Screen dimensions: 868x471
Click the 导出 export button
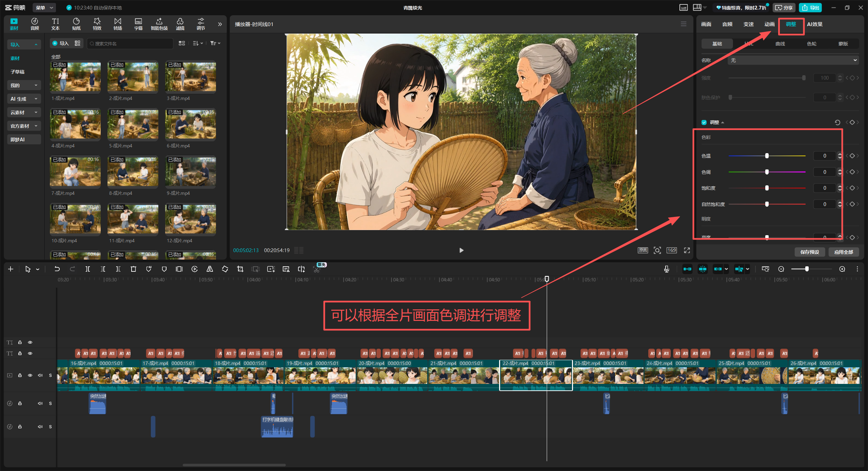pyautogui.click(x=810, y=7)
